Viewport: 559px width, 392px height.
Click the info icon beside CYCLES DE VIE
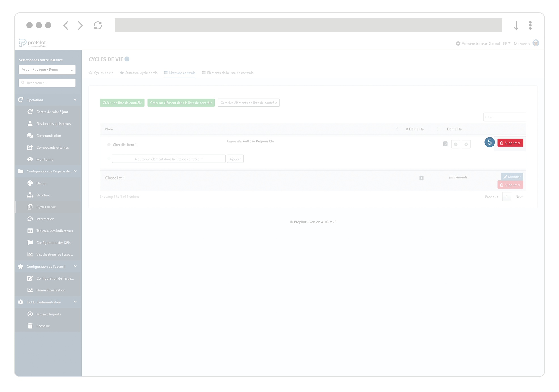(x=127, y=59)
